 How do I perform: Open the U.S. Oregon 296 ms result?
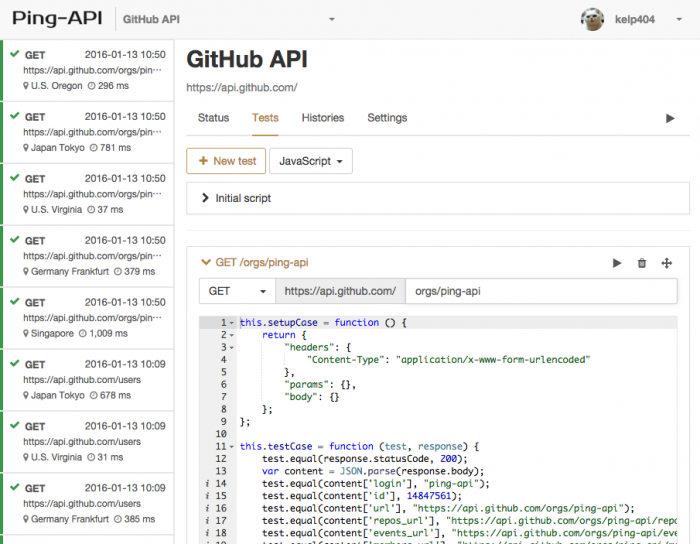(88, 70)
